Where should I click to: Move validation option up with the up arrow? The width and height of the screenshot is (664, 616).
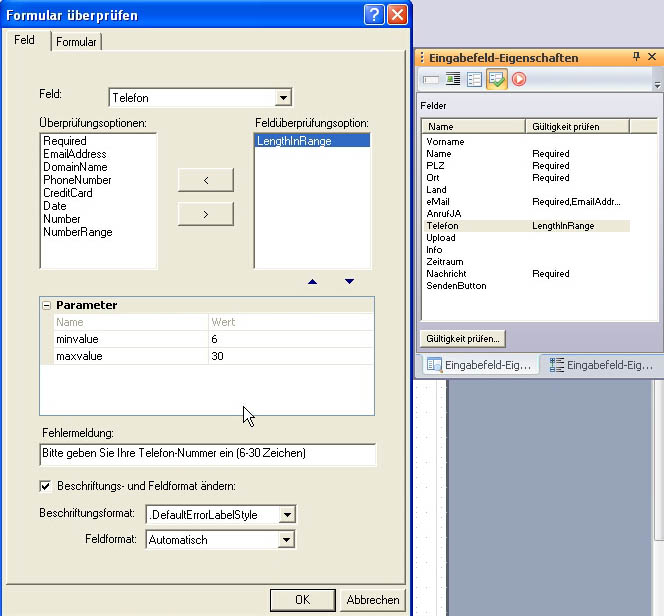pyautogui.click(x=313, y=282)
